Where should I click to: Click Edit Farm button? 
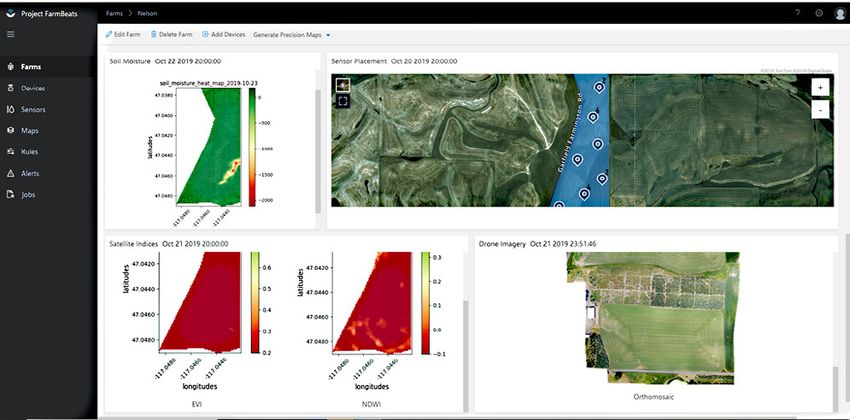pos(123,34)
